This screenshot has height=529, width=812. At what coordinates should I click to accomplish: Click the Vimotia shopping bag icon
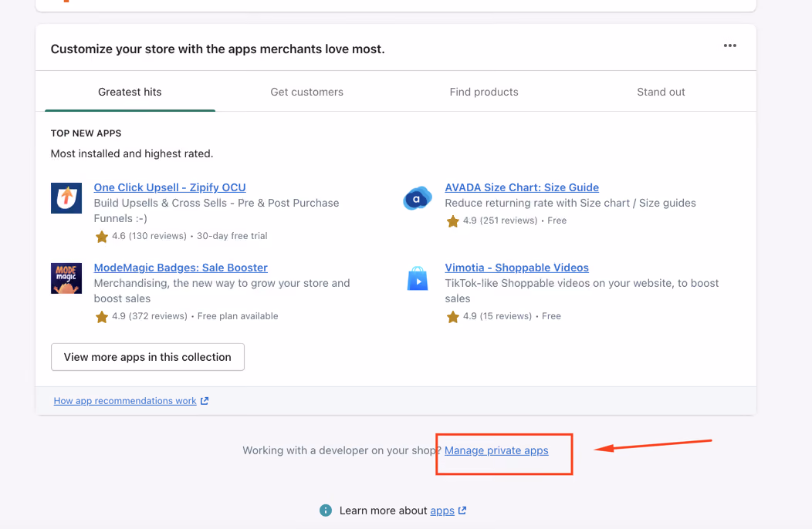pos(418,278)
